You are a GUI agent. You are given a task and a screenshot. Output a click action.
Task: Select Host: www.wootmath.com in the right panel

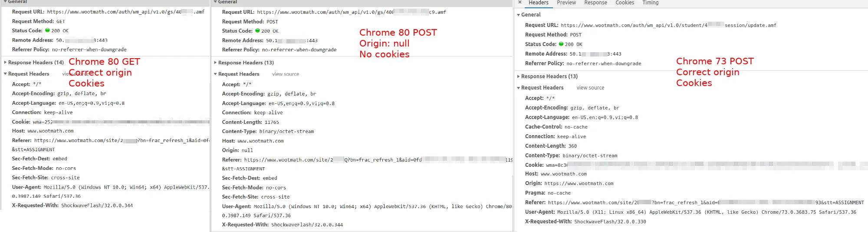pos(556,174)
